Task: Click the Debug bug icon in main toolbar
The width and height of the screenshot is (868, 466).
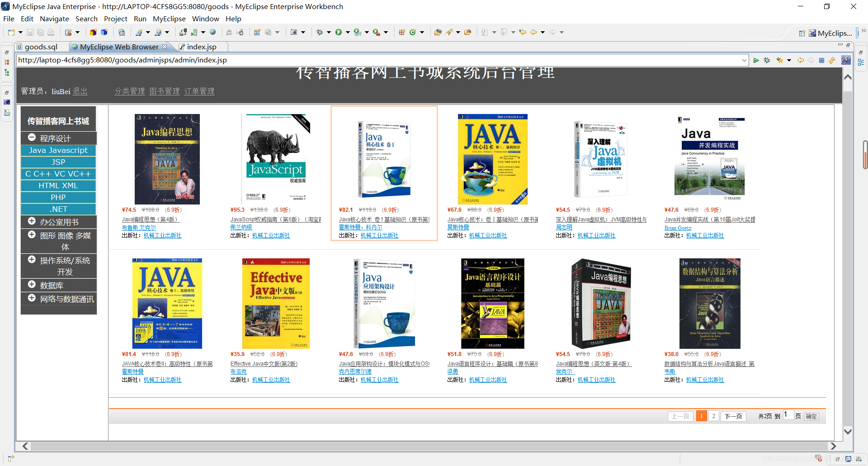Action: (320, 32)
